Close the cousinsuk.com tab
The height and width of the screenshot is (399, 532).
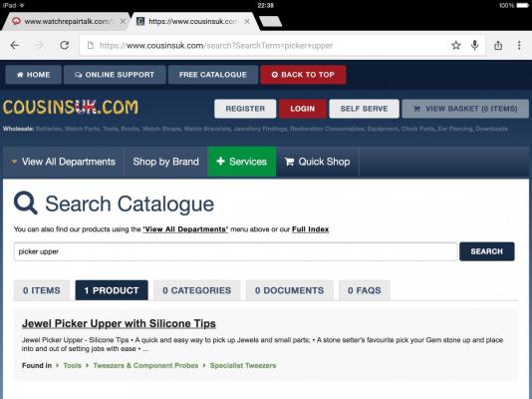[x=247, y=21]
